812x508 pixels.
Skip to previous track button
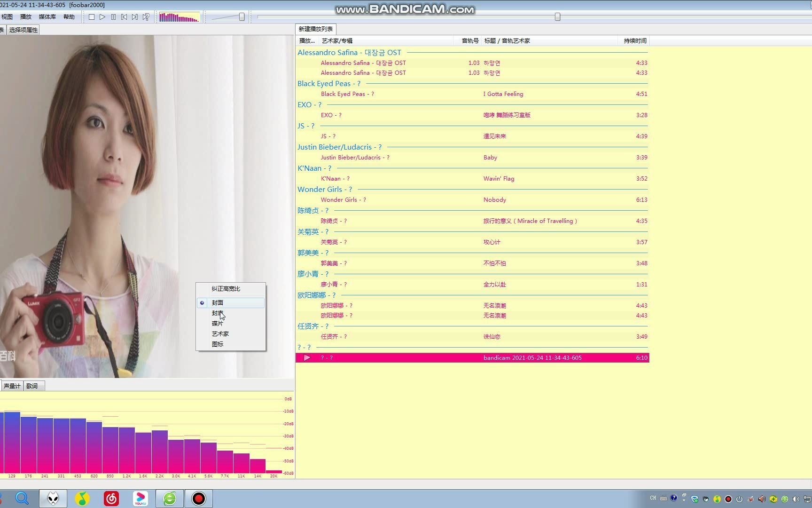[124, 17]
